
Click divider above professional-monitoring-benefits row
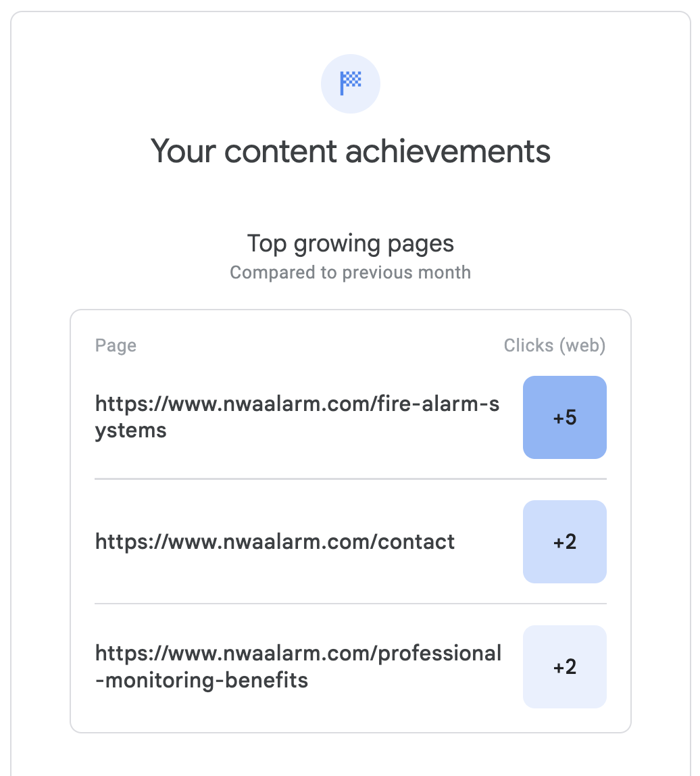(350, 604)
